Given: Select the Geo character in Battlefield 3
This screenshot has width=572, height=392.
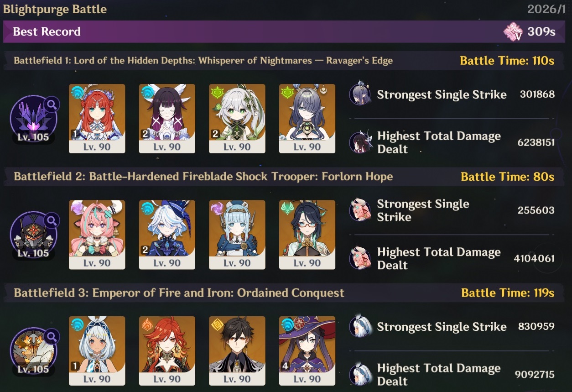Looking at the screenshot, I should point(237,351).
